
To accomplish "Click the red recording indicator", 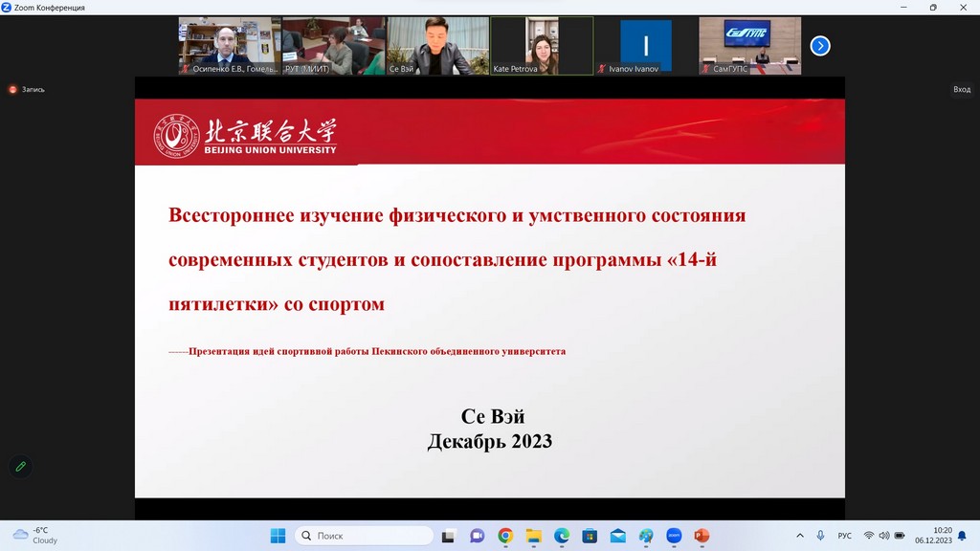I will pyautogui.click(x=13, y=90).
